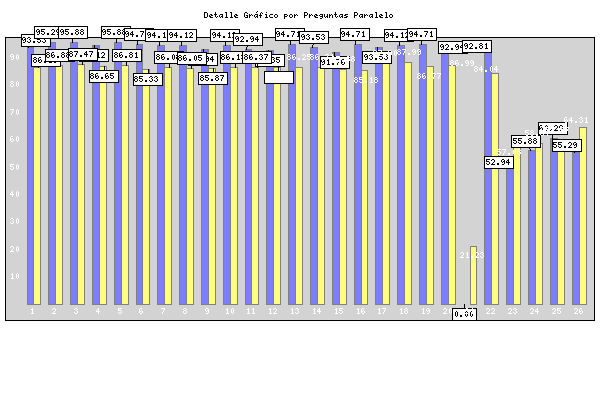Click the y-axis tick label 30
600x400 pixels.
(x=15, y=221)
